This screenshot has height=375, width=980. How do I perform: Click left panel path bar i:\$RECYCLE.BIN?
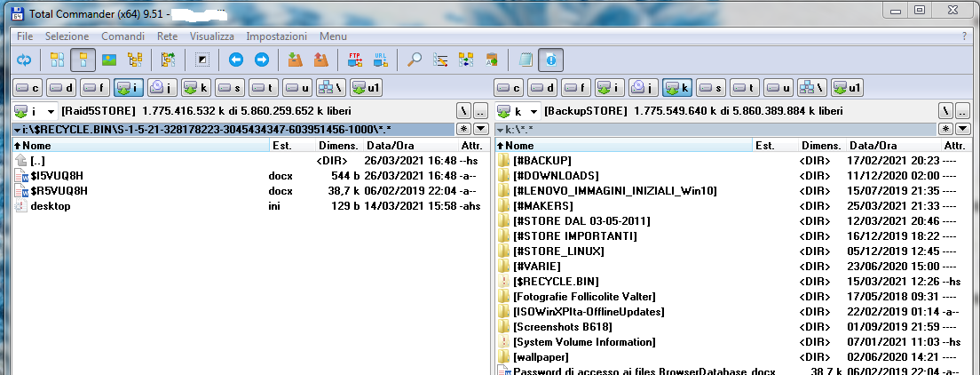click(x=233, y=129)
